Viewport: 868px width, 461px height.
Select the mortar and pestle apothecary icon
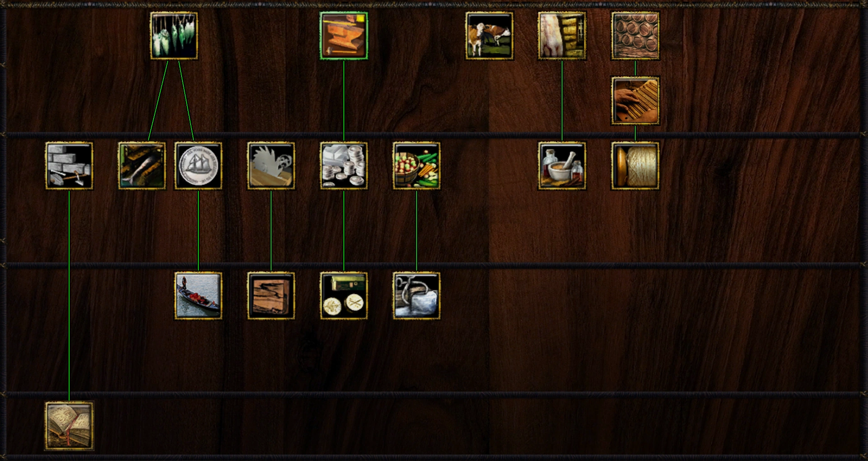click(x=562, y=166)
